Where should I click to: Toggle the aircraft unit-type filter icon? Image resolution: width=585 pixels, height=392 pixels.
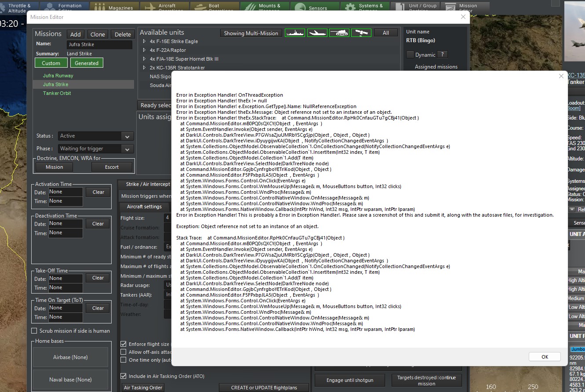[317, 33]
